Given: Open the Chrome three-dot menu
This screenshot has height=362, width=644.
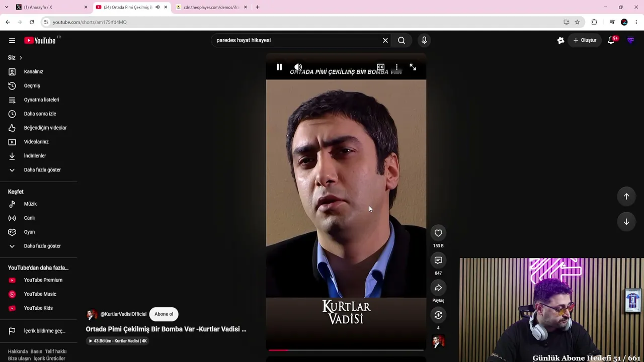Looking at the screenshot, I should click(x=636, y=22).
